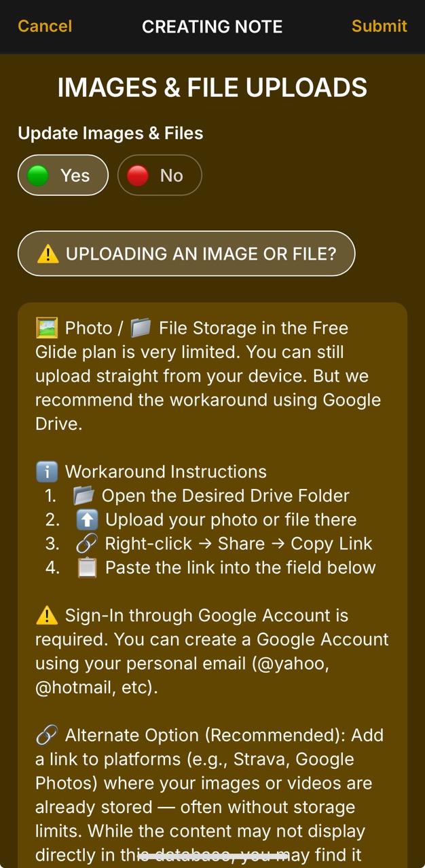
Task: Submit the note
Action: (379, 26)
